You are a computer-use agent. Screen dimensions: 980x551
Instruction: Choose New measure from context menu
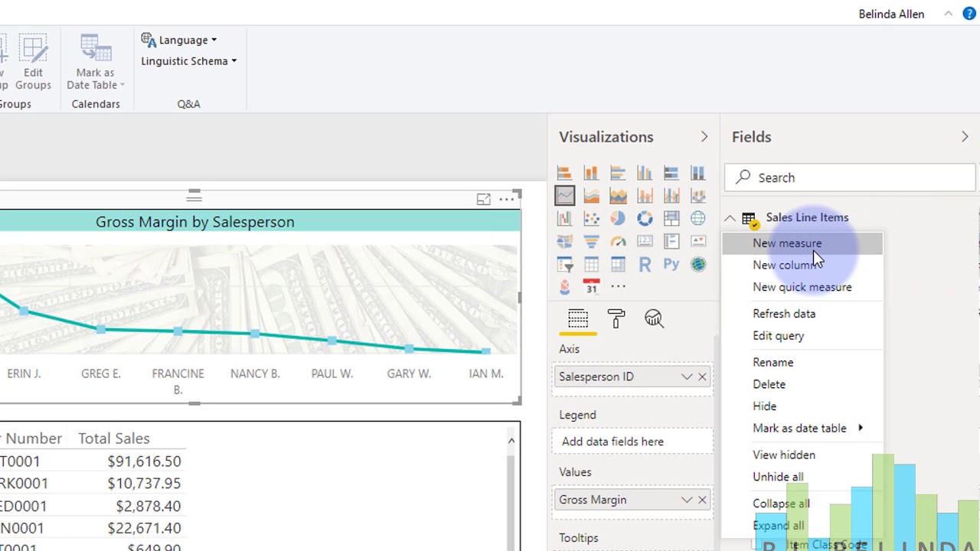click(x=786, y=243)
